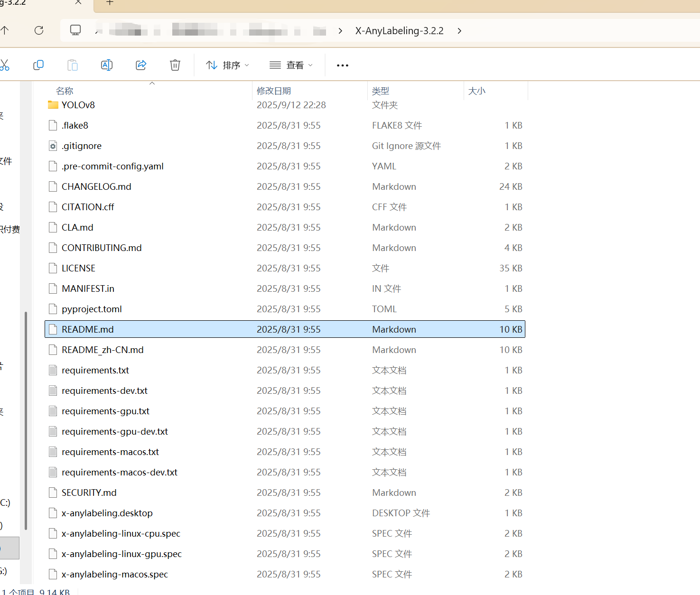Click the README.md file icon

pos(53,329)
